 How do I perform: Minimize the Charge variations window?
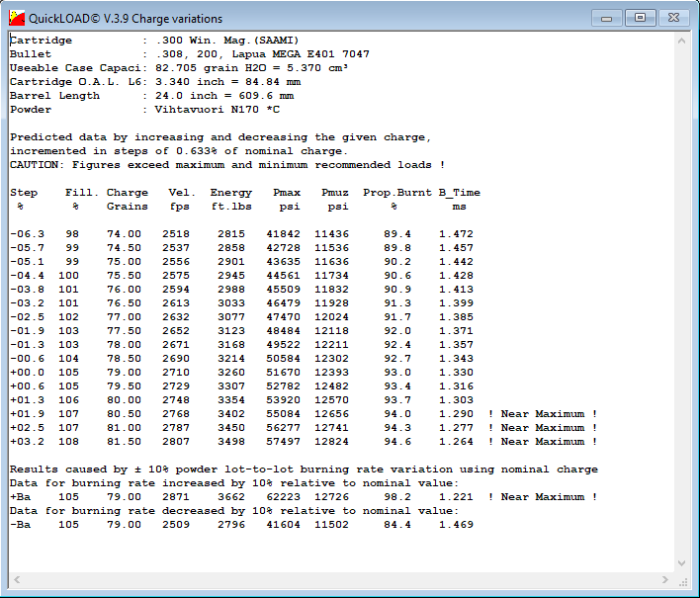607,19
